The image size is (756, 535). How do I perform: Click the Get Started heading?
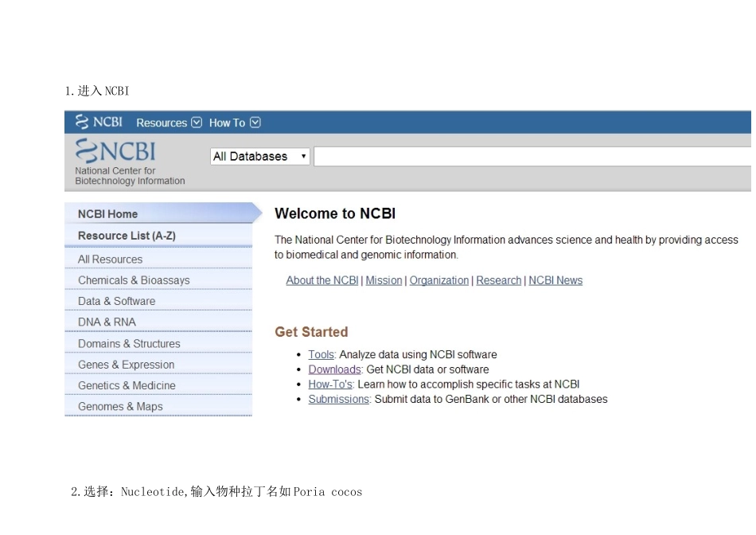pos(311,332)
